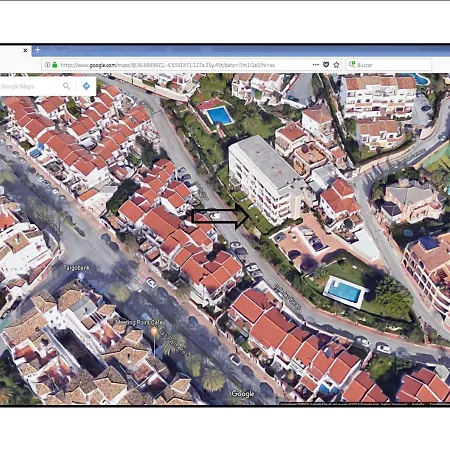The image size is (450, 450).
Task: Click the green secure padlock icon
Action: click(x=55, y=65)
